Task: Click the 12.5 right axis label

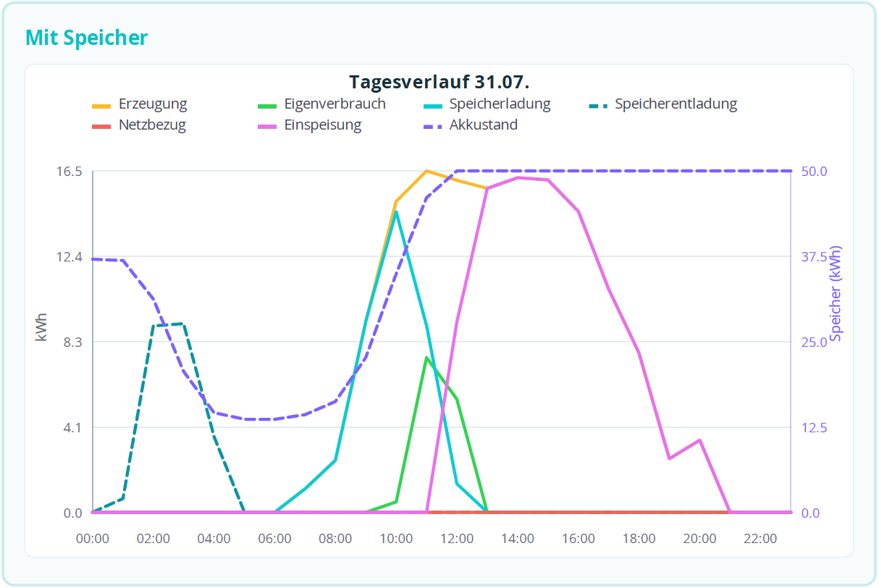Action: tap(814, 427)
